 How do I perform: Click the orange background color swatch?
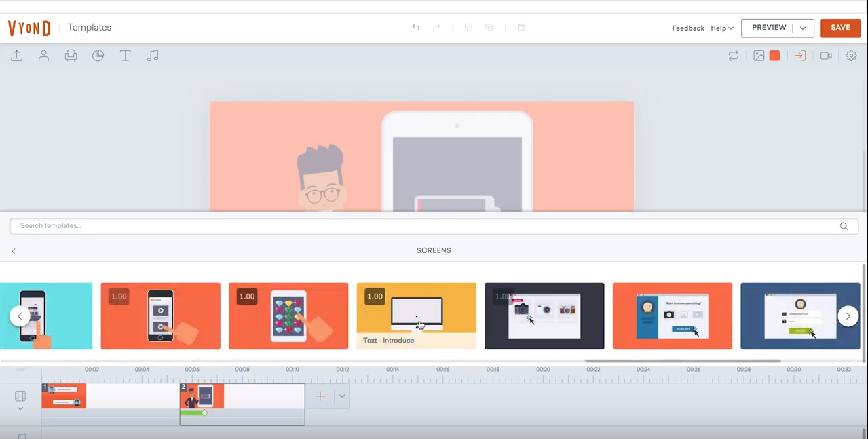774,56
